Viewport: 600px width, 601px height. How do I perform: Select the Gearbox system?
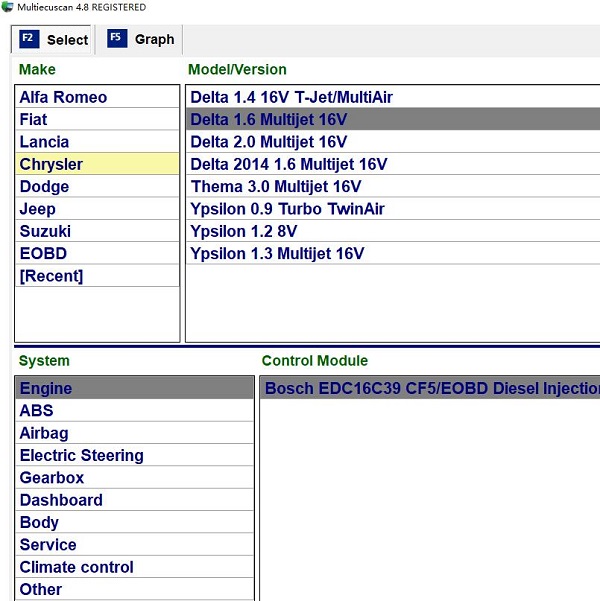point(135,477)
